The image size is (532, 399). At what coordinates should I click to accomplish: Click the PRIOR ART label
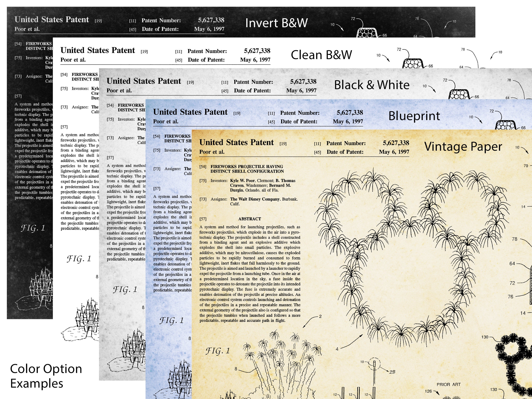coord(449,385)
